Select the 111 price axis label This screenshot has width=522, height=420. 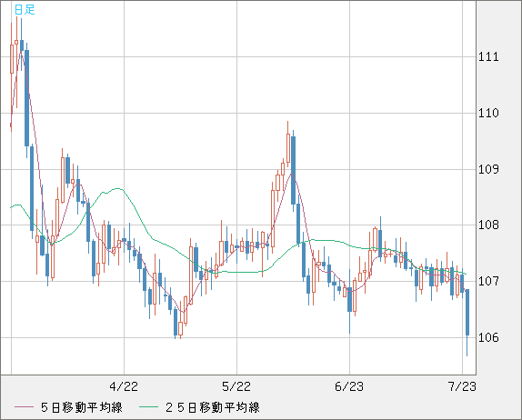pos(488,57)
